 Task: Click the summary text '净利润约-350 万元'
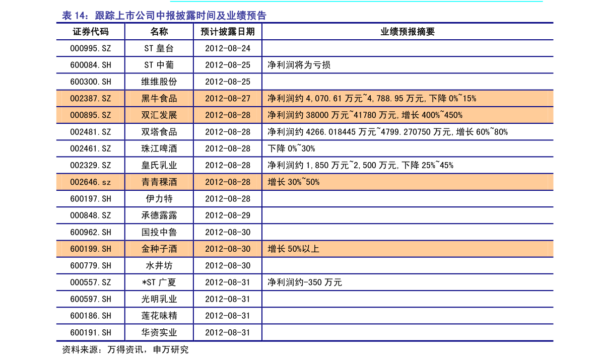(x=305, y=282)
